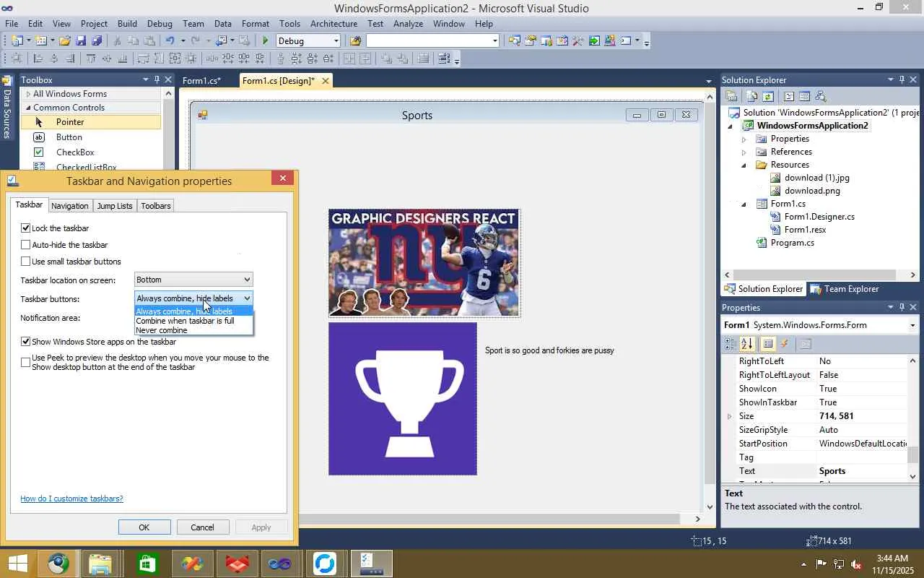Click the Align Lefts layout toolbar icon
Screen dimensions: 924x578
pyautogui.click(x=38, y=59)
